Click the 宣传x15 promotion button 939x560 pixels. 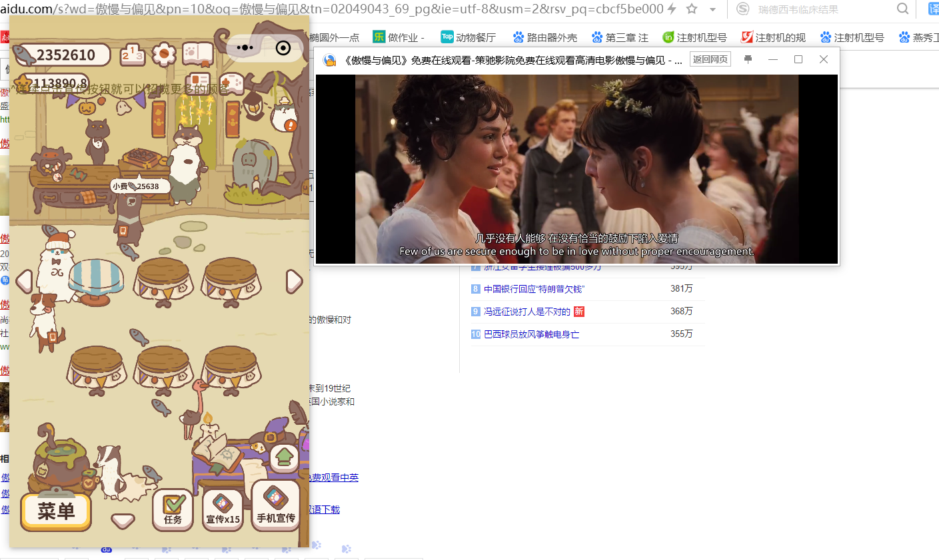(223, 510)
